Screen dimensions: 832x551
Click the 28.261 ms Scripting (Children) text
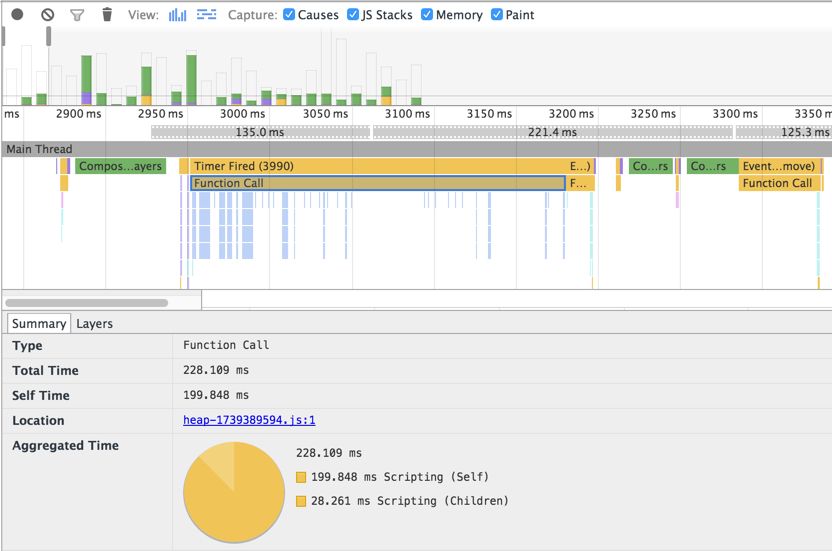(410, 501)
